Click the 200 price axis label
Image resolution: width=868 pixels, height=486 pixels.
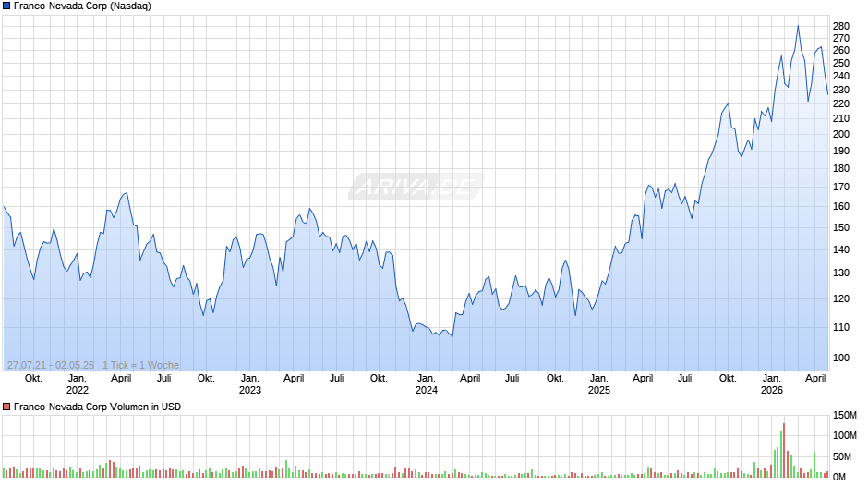tap(841, 134)
